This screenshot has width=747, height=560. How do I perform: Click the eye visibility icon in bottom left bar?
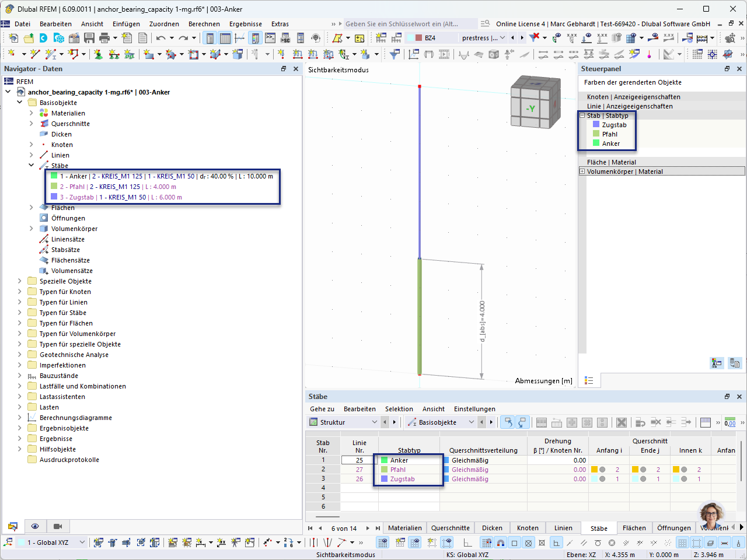[35, 526]
